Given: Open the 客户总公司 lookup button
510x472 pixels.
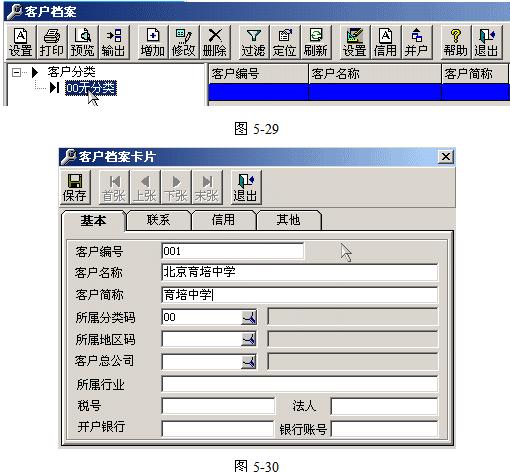Looking at the screenshot, I should [x=249, y=362].
